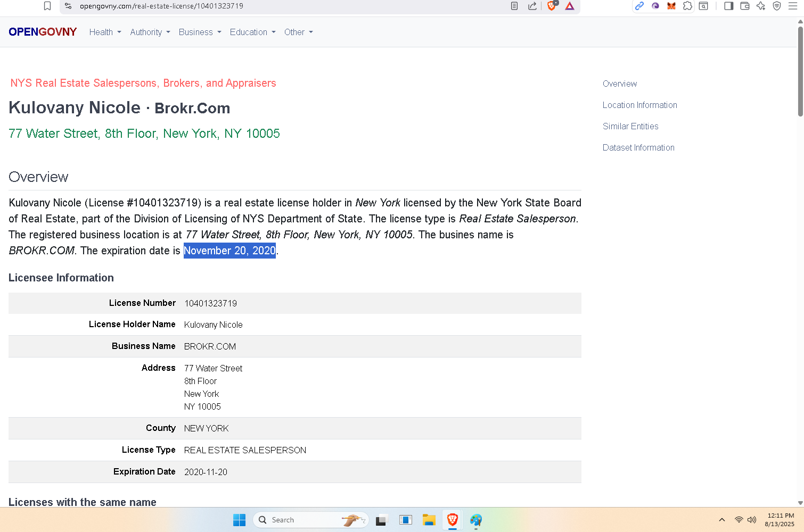
Task: Click the Licensee Information heading
Action: click(x=61, y=278)
